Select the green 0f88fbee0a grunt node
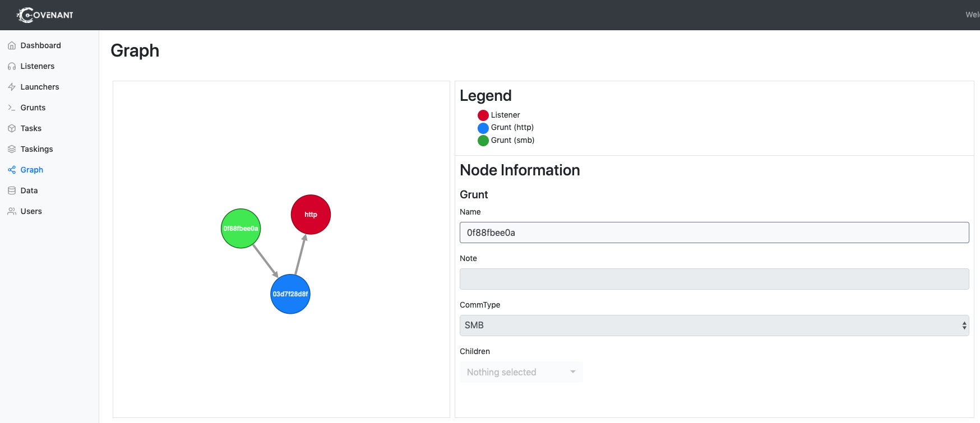The image size is (980, 423). 241,229
